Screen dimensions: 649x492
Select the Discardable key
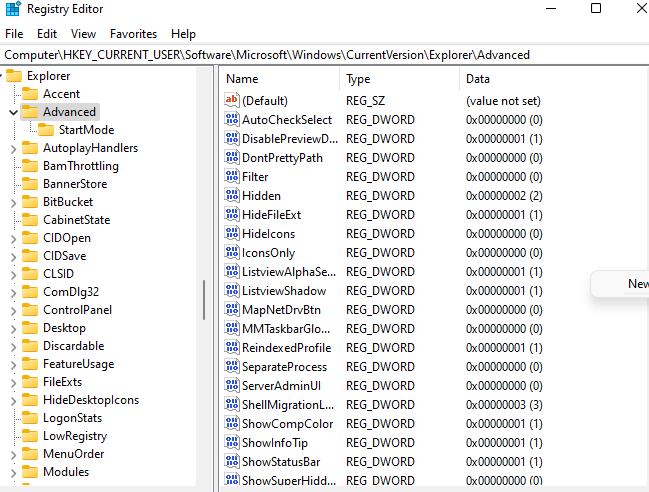pos(74,346)
